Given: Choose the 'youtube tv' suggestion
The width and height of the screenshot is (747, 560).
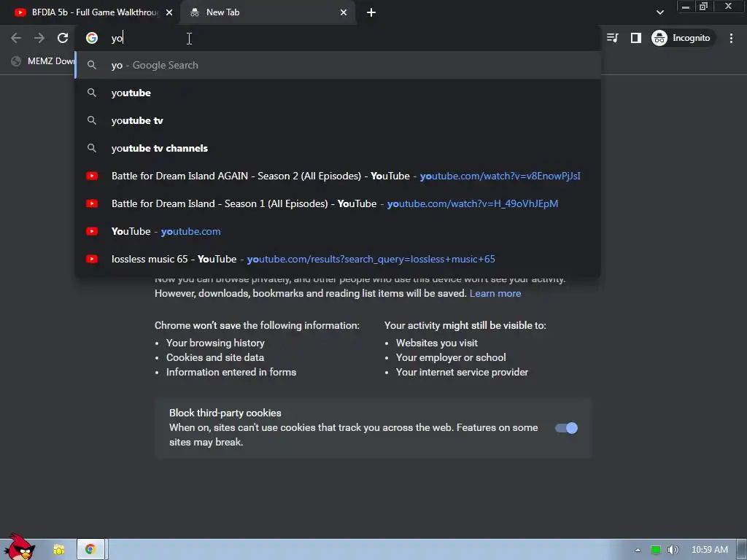Looking at the screenshot, I should pos(338,120).
